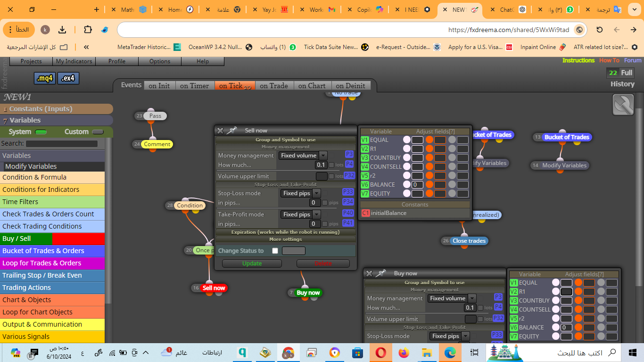Enable the Custom blocks toggle

click(98, 132)
